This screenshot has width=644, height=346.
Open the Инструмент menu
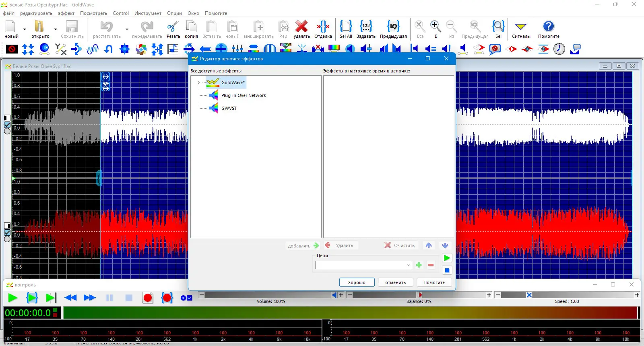pyautogui.click(x=148, y=13)
